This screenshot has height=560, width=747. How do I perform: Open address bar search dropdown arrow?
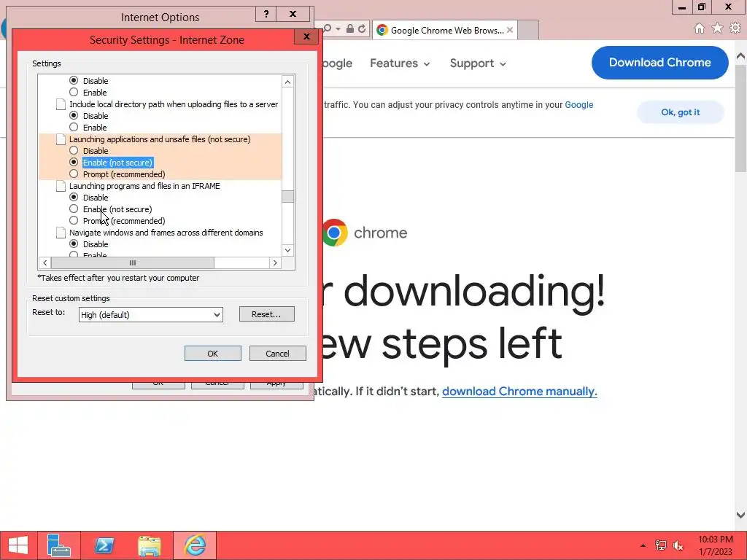click(x=338, y=29)
